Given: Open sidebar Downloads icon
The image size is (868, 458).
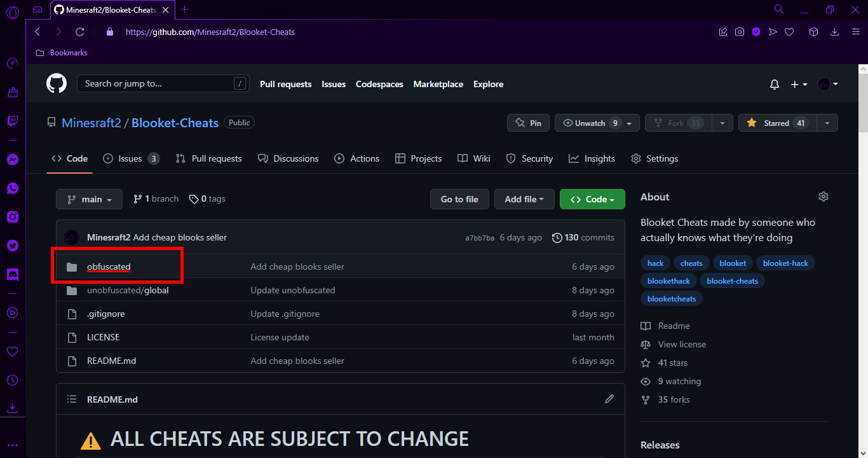Looking at the screenshot, I should 12,408.
